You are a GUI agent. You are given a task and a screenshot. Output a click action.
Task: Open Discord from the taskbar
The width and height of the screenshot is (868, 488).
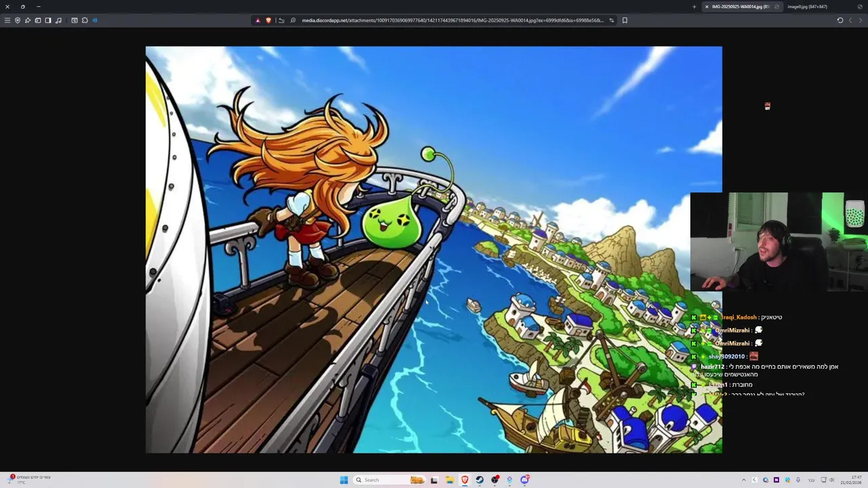(524, 480)
